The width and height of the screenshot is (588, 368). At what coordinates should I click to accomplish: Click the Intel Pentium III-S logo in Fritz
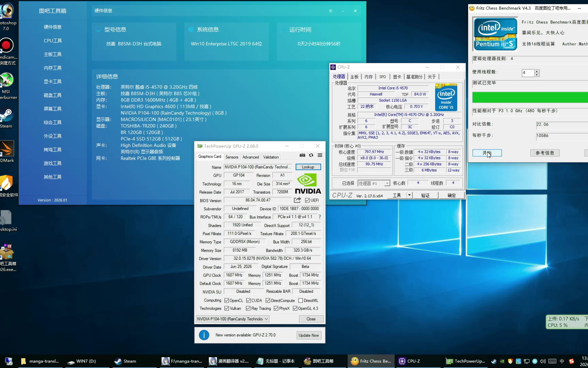pos(495,34)
